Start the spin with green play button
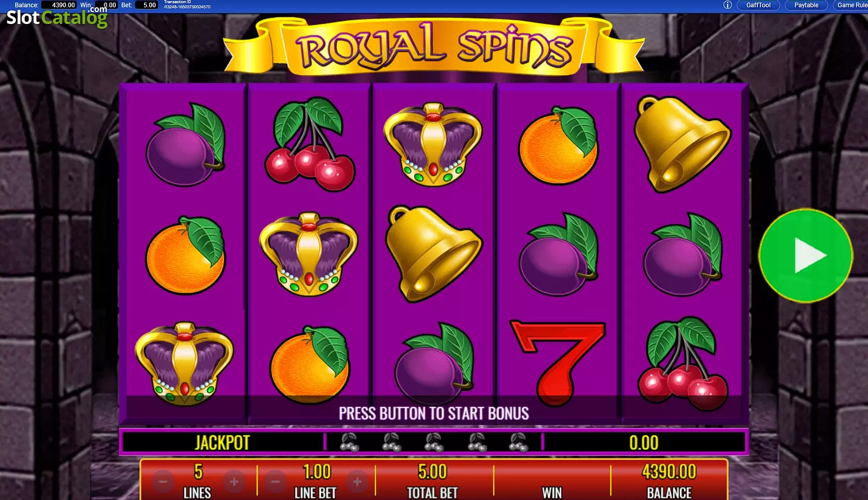Image resolution: width=868 pixels, height=500 pixels. coord(805,255)
